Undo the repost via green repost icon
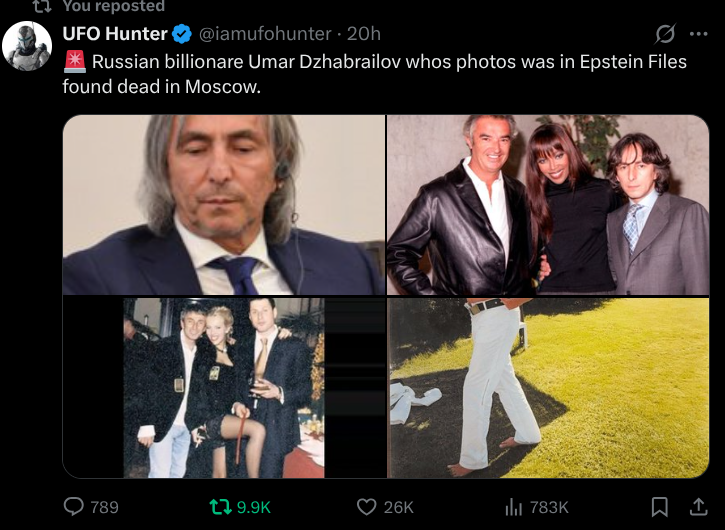Image resolution: width=725 pixels, height=530 pixels. (x=217, y=507)
